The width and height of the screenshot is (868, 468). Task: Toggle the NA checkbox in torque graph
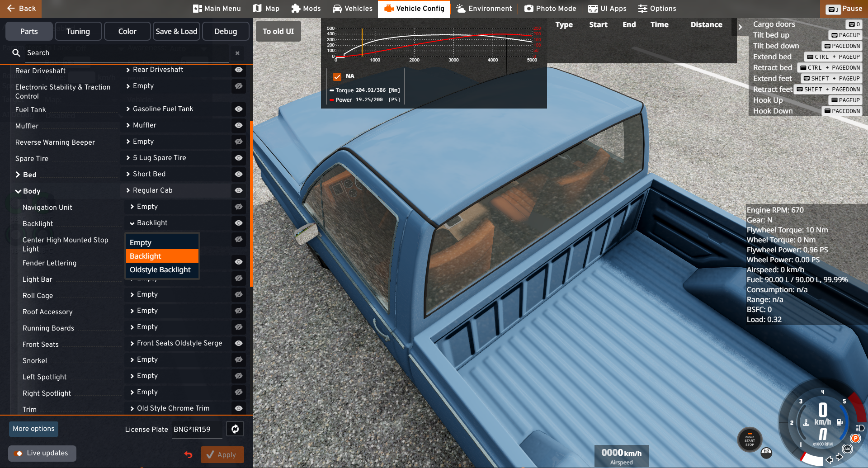pos(337,76)
